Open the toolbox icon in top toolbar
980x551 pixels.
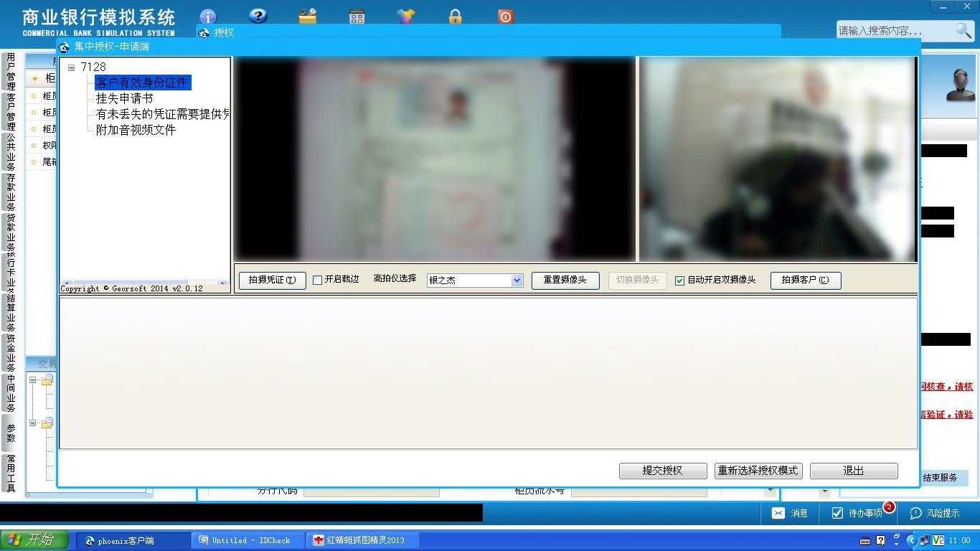coord(307,16)
